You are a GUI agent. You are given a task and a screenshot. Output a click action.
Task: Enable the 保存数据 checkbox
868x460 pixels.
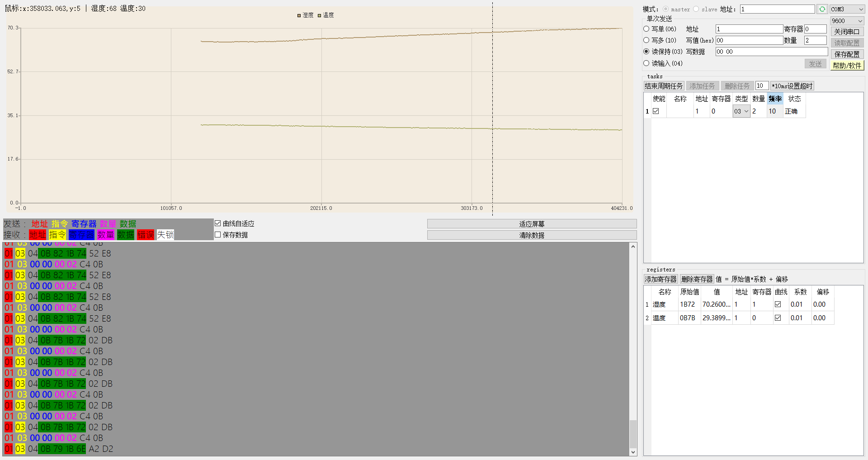pyautogui.click(x=218, y=235)
